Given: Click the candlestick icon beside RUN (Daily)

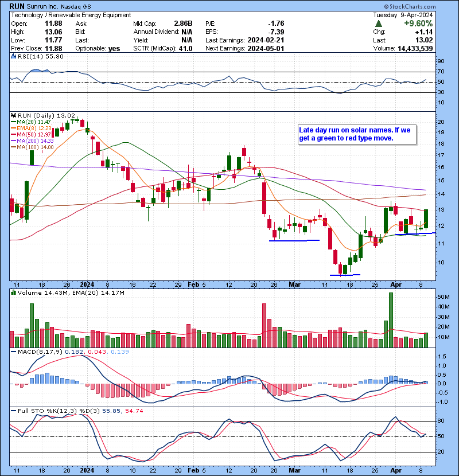Looking at the screenshot, I should point(14,115).
